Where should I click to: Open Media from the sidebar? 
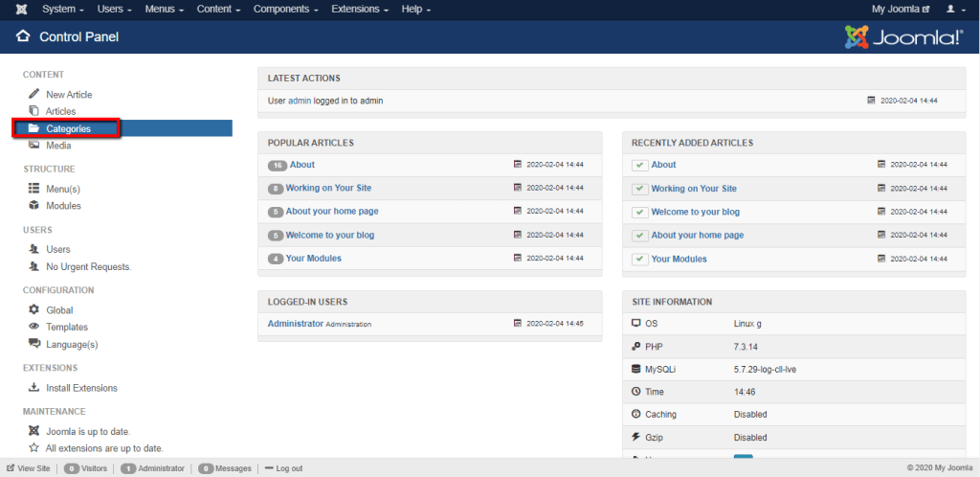[x=58, y=145]
